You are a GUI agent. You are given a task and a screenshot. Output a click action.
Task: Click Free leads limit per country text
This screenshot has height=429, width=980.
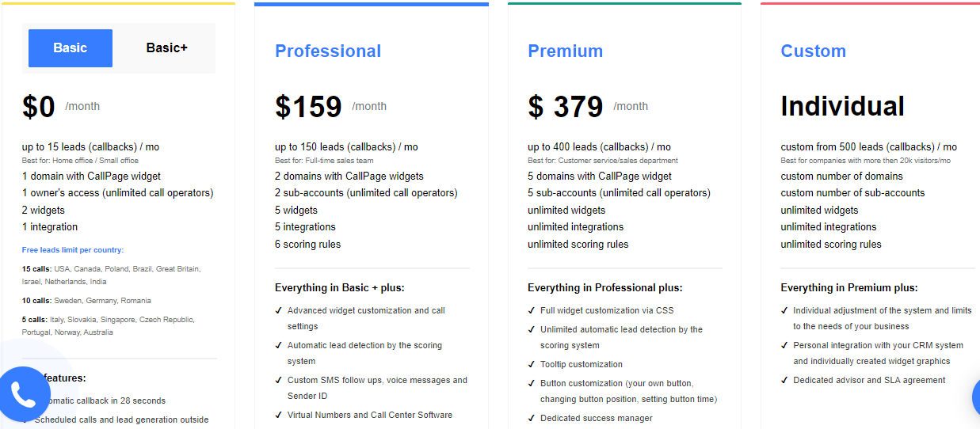click(x=73, y=250)
